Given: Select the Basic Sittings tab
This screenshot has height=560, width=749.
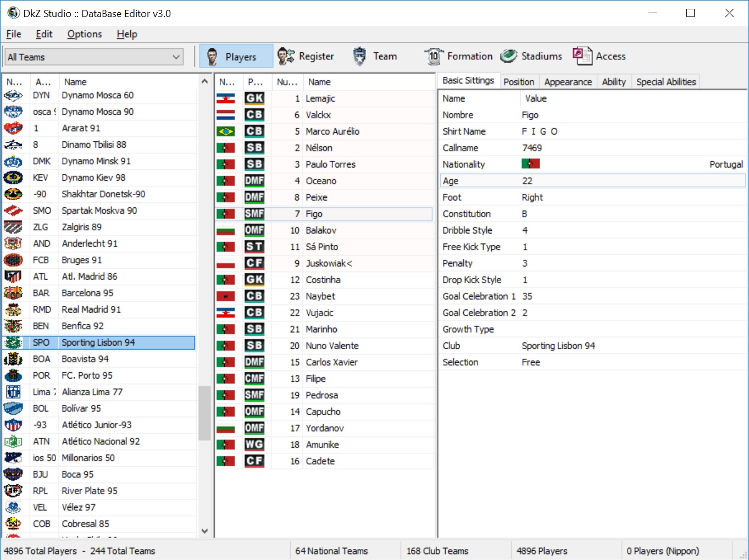Looking at the screenshot, I should pos(468,81).
